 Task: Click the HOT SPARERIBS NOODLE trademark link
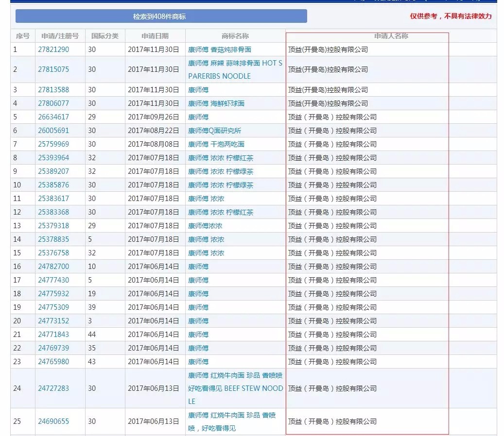tap(235, 69)
